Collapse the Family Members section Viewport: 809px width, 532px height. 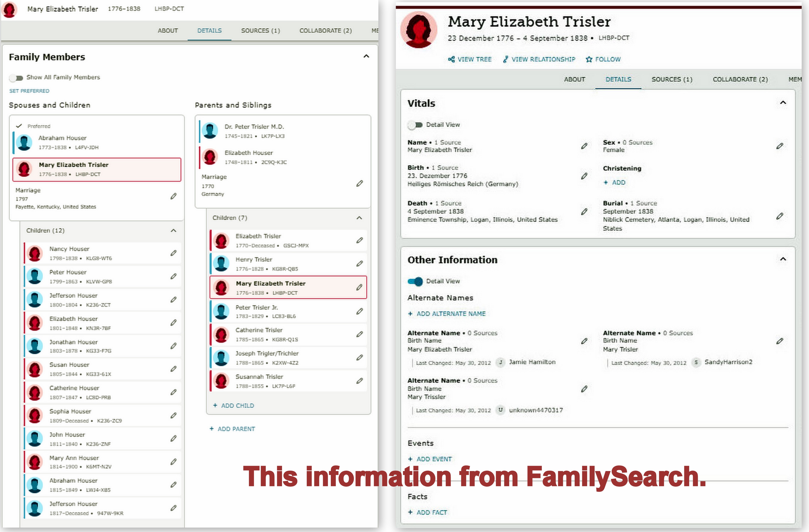click(366, 56)
